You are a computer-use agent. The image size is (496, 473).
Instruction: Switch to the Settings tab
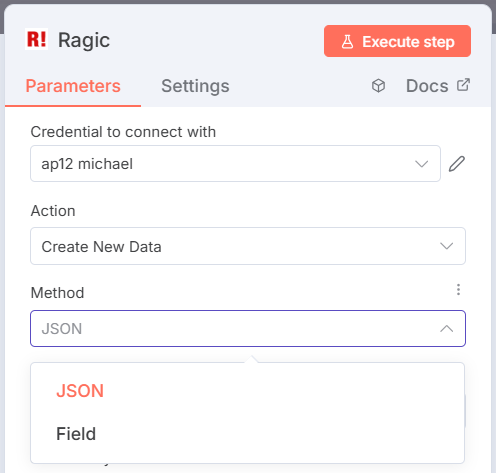click(x=195, y=86)
